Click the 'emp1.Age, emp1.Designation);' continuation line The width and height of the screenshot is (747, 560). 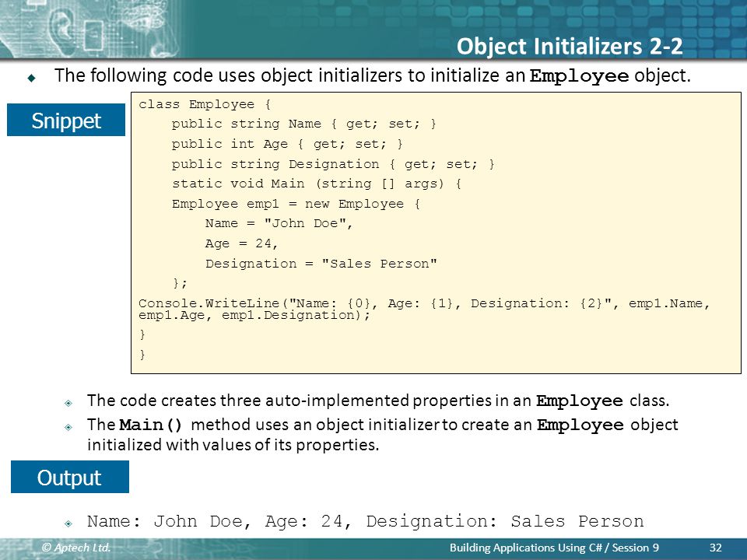pos(254,315)
